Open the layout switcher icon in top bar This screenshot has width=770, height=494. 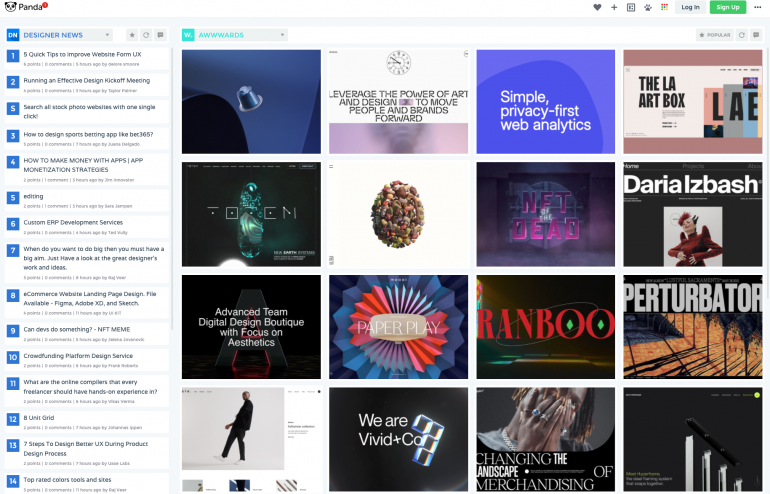[x=631, y=7]
